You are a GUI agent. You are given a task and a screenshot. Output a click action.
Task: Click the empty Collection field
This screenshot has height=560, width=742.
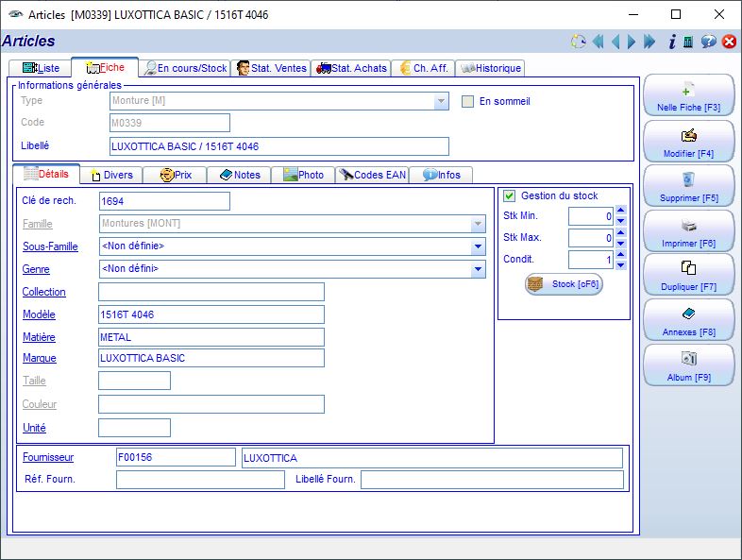click(x=211, y=292)
